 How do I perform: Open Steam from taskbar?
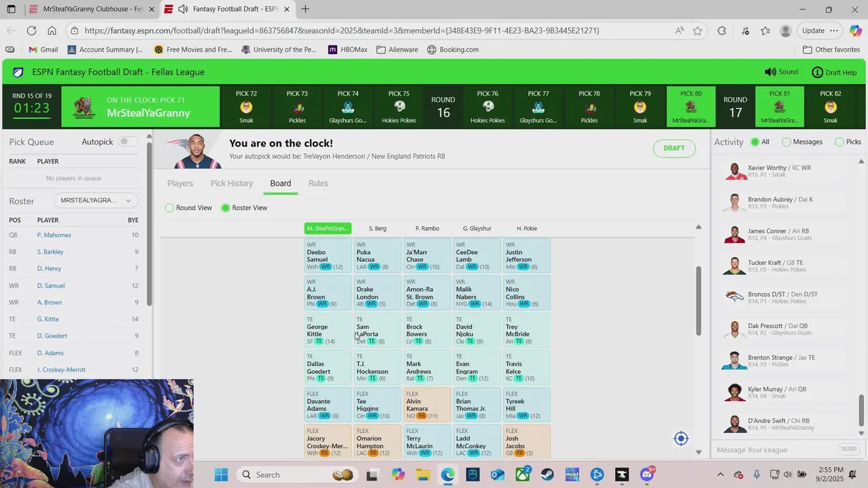click(x=547, y=474)
